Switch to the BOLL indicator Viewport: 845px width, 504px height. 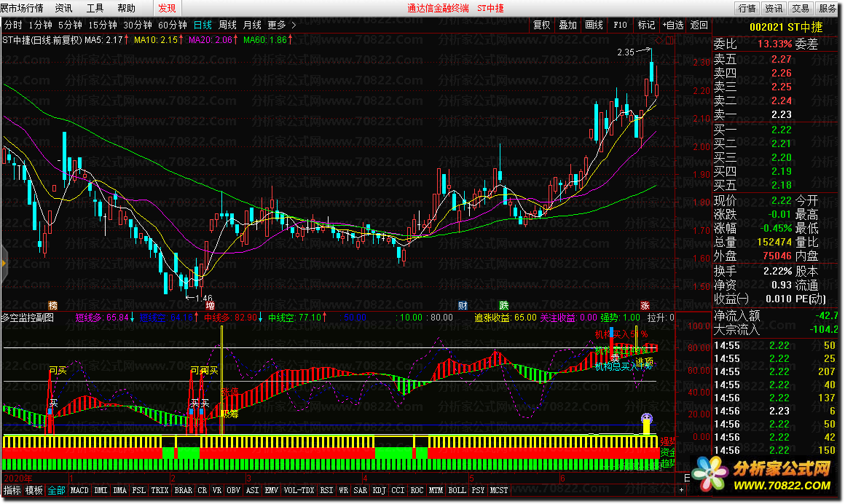[457, 490]
